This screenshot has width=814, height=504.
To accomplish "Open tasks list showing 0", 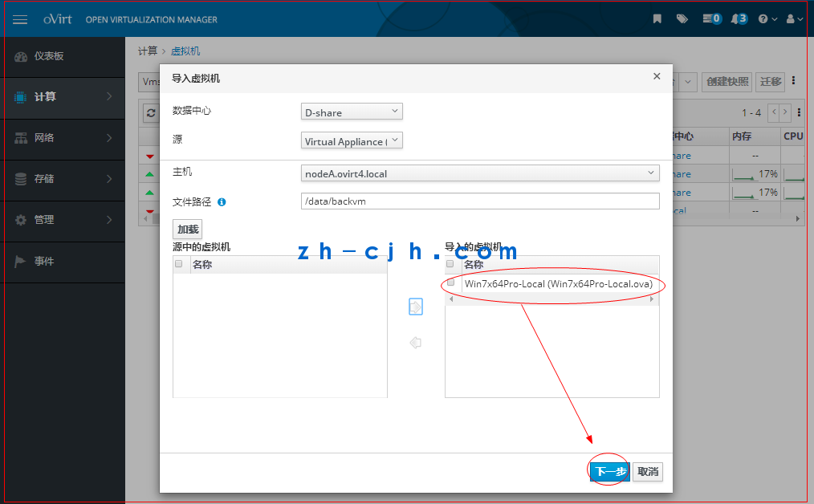I will [712, 19].
